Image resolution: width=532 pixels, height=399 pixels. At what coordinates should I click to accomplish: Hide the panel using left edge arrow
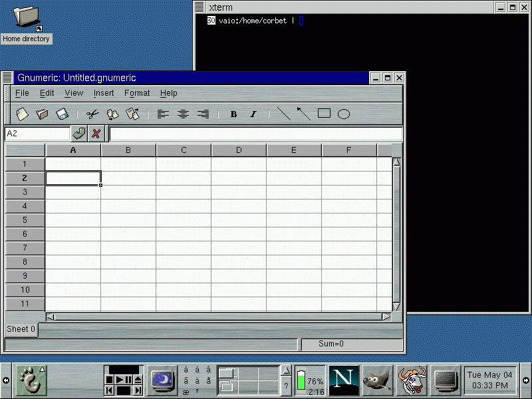5,380
